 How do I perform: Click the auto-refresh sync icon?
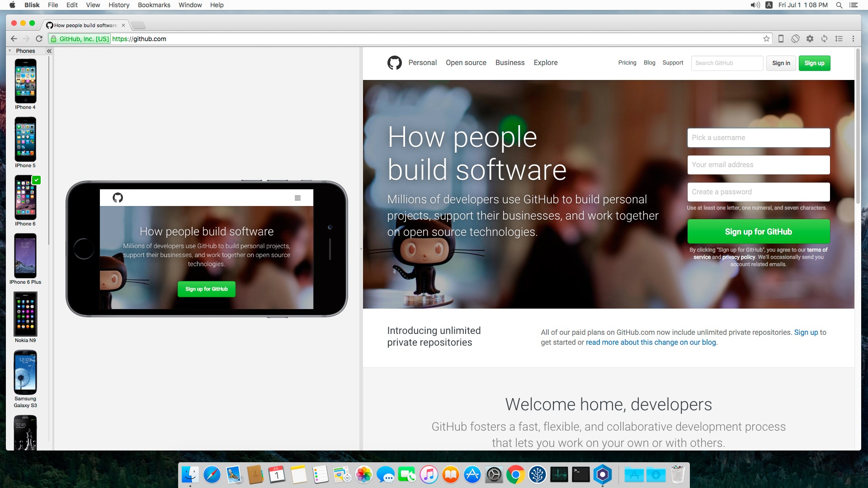(824, 39)
